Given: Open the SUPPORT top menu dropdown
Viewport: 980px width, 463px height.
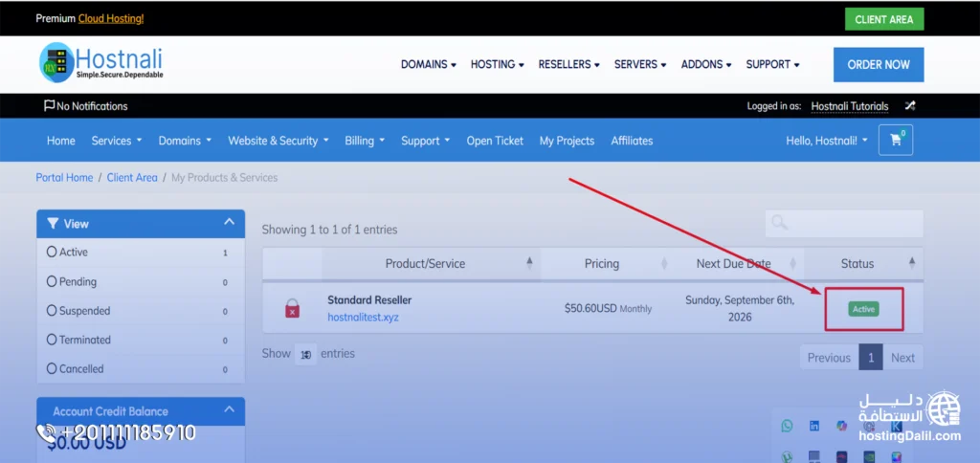Looking at the screenshot, I should (772, 64).
